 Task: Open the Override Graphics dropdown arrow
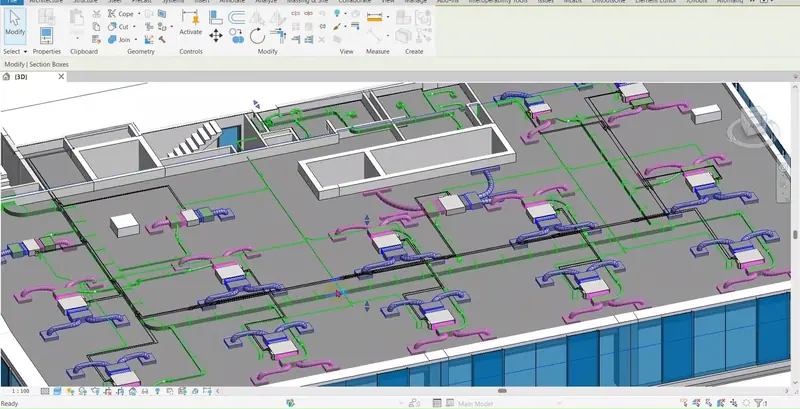pyautogui.click(x=344, y=27)
